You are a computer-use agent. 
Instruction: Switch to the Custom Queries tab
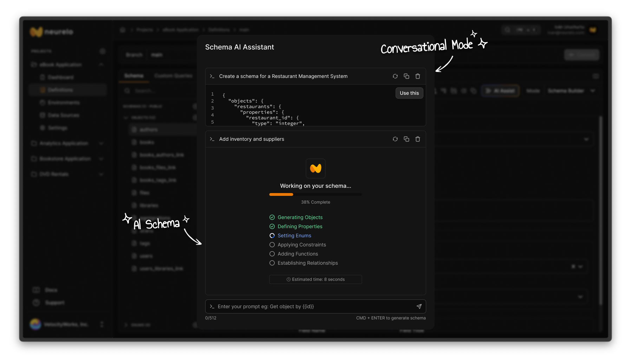(173, 76)
